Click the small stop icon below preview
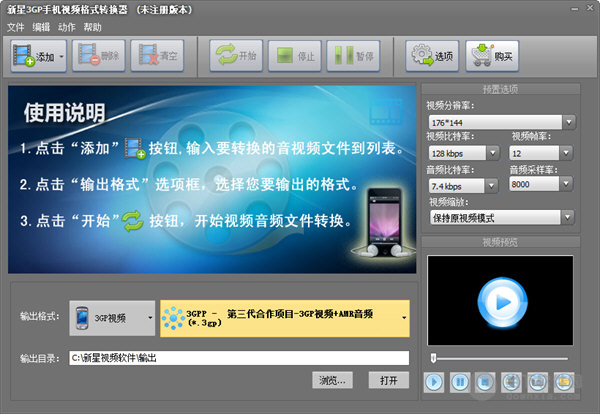The image size is (600, 414). pos(485,382)
